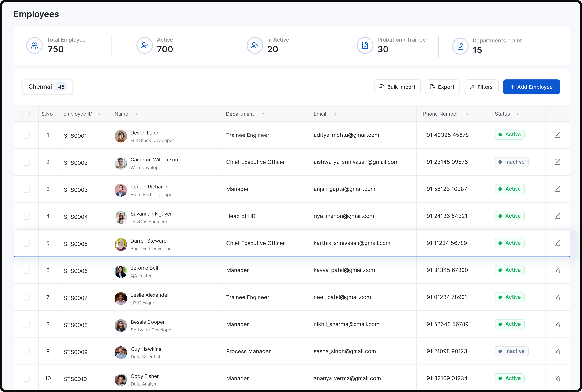Click the edit icon for Guy Hawkins
The height and width of the screenshot is (392, 582).
point(558,351)
